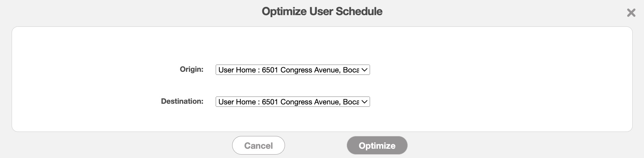Click the Optimize User Schedule title

pyautogui.click(x=322, y=11)
